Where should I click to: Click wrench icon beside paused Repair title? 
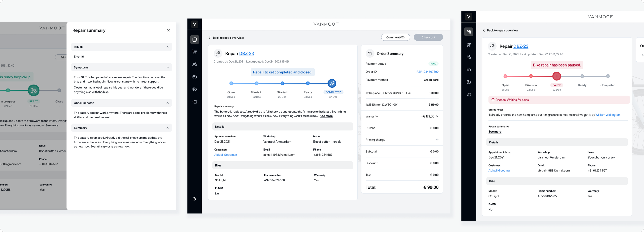coord(492,46)
